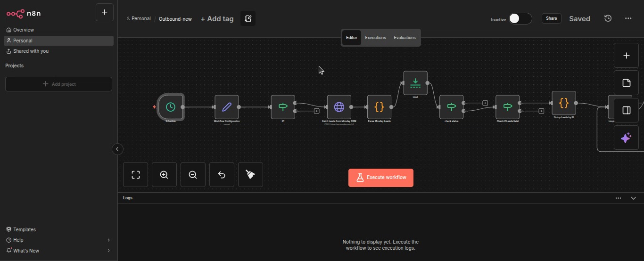Add a sticky note to the canvas

627,83
